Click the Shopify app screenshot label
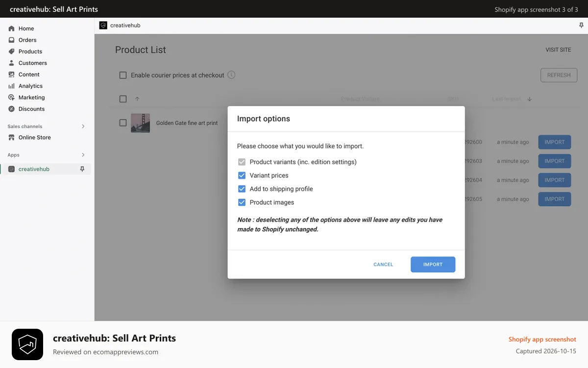588x368 pixels. tap(542, 340)
